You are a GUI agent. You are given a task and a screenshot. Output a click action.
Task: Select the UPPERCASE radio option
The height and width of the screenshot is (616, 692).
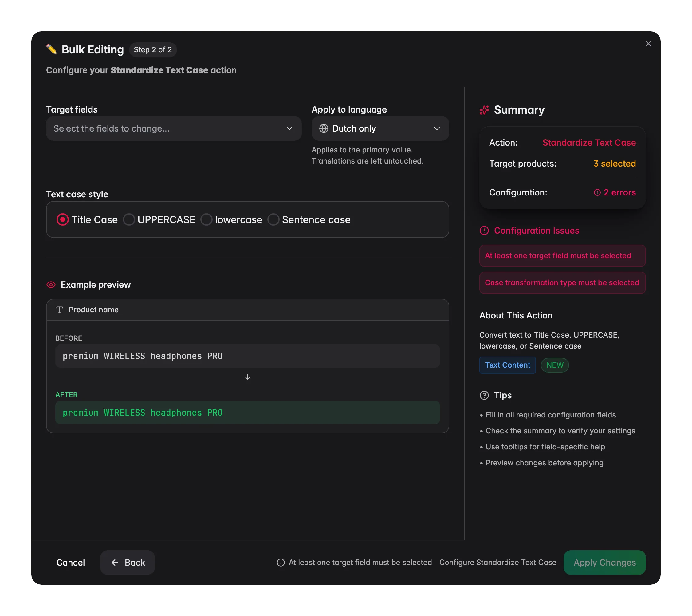tap(129, 220)
